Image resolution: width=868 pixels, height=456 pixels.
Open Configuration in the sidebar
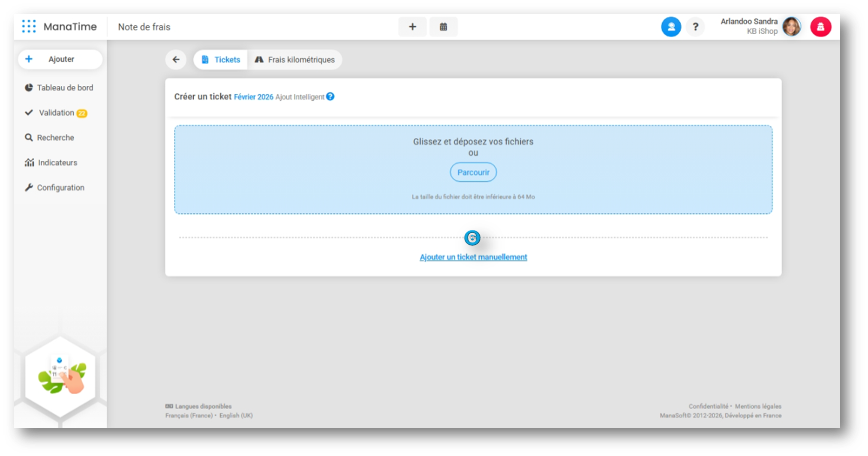(60, 188)
